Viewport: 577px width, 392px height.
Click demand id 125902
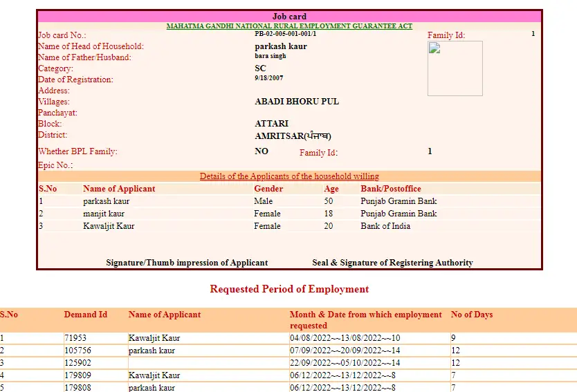[x=77, y=363]
